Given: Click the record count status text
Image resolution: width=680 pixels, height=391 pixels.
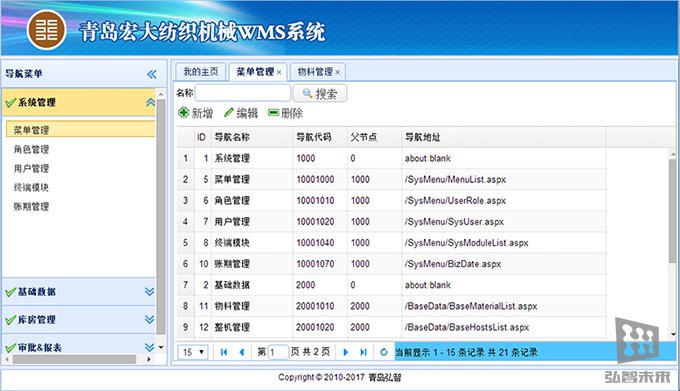Looking at the screenshot, I should point(466,352).
